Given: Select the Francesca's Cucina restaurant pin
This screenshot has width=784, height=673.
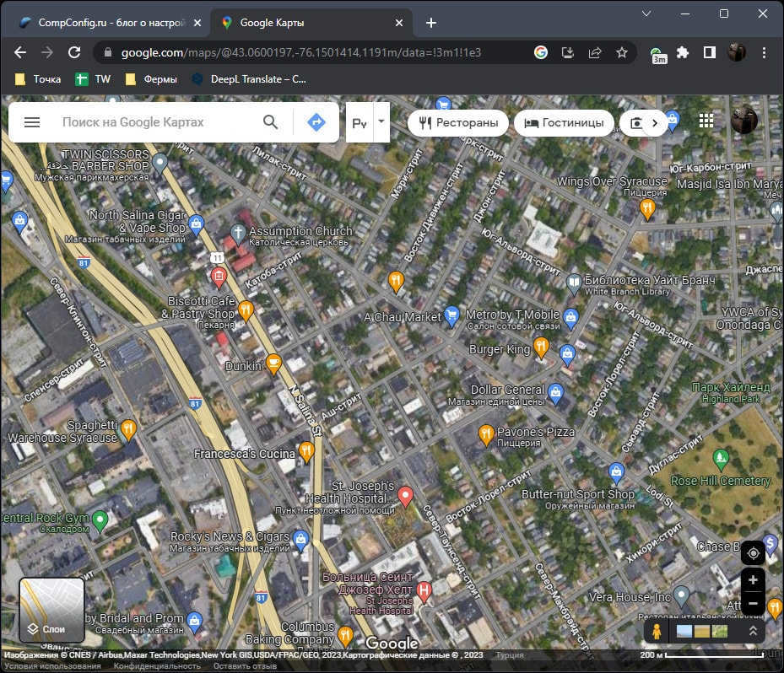Looking at the screenshot, I should (x=306, y=452).
